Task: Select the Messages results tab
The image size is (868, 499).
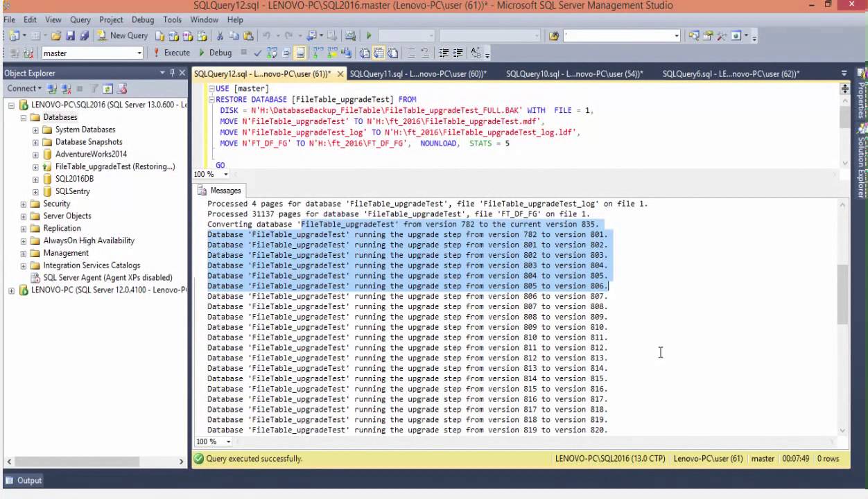Action: 220,191
